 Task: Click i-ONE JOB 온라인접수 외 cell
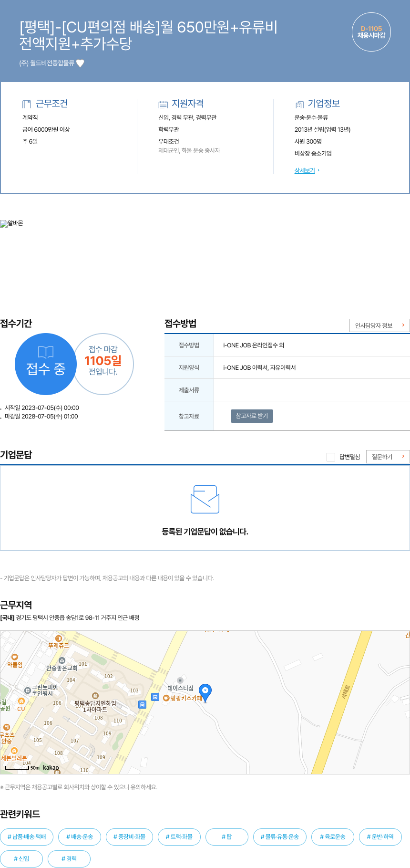312,345
